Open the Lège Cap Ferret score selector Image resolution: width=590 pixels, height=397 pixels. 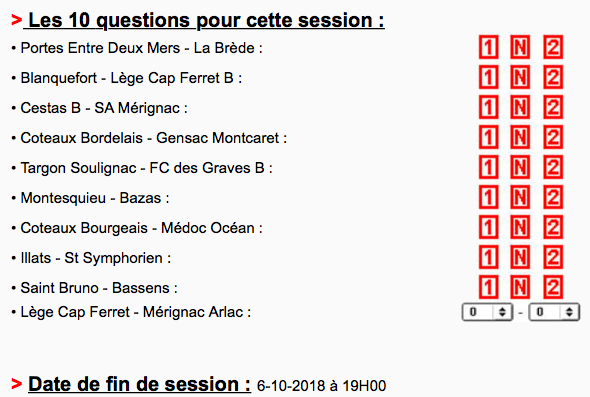pos(487,312)
